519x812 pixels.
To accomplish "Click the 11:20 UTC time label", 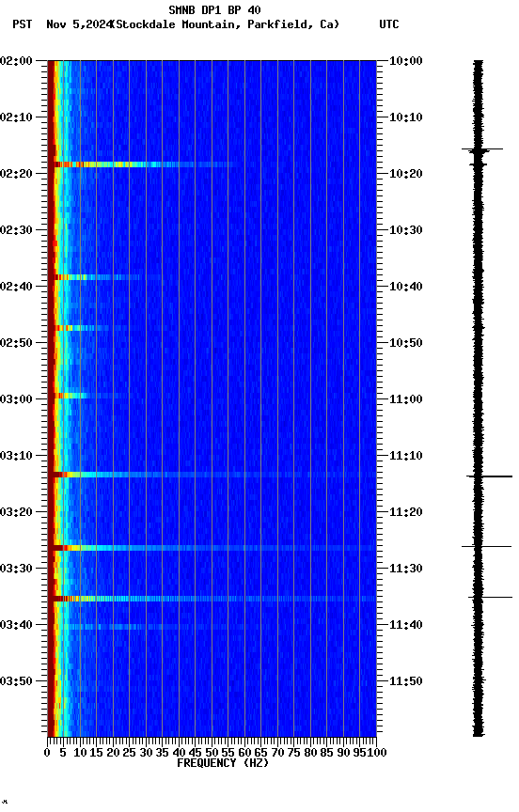I will (406, 513).
